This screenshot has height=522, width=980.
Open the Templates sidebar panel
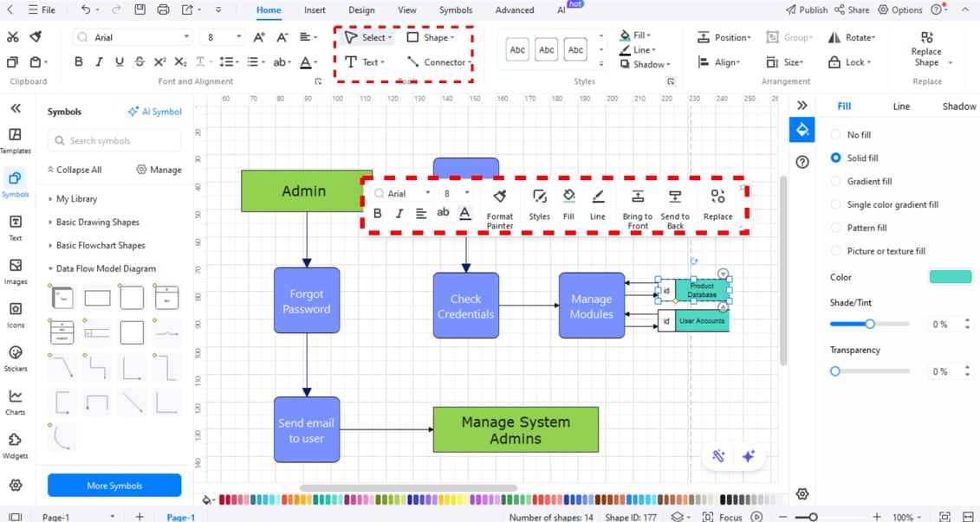click(x=16, y=140)
